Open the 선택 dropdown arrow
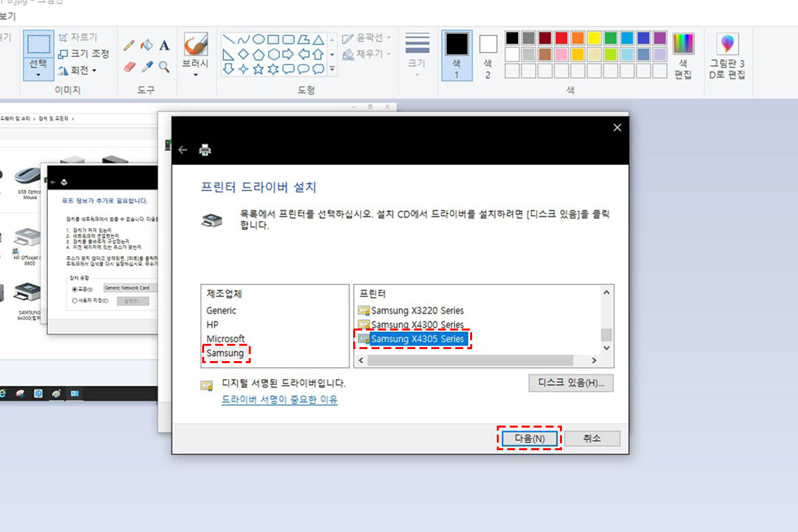The height and width of the screenshot is (532, 798). point(39,74)
